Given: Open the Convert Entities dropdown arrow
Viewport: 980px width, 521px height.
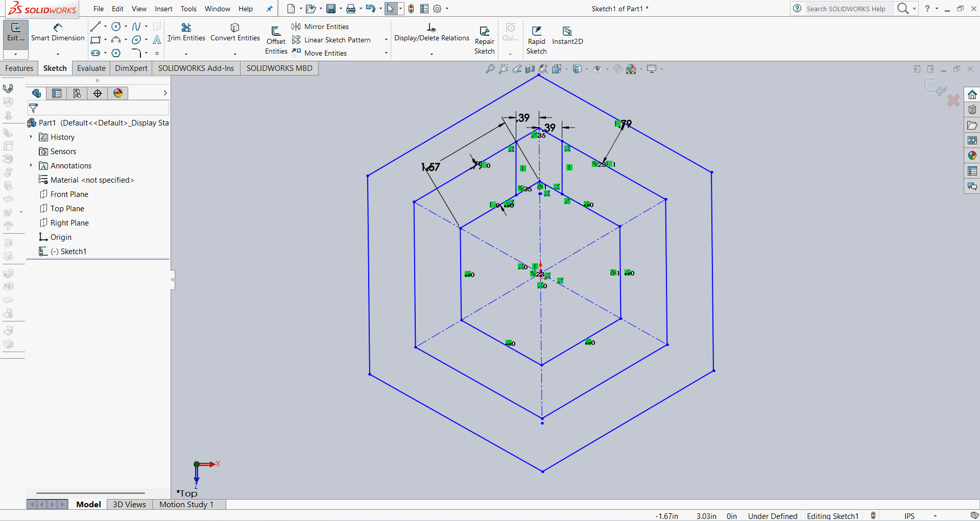Looking at the screenshot, I should 235,54.
